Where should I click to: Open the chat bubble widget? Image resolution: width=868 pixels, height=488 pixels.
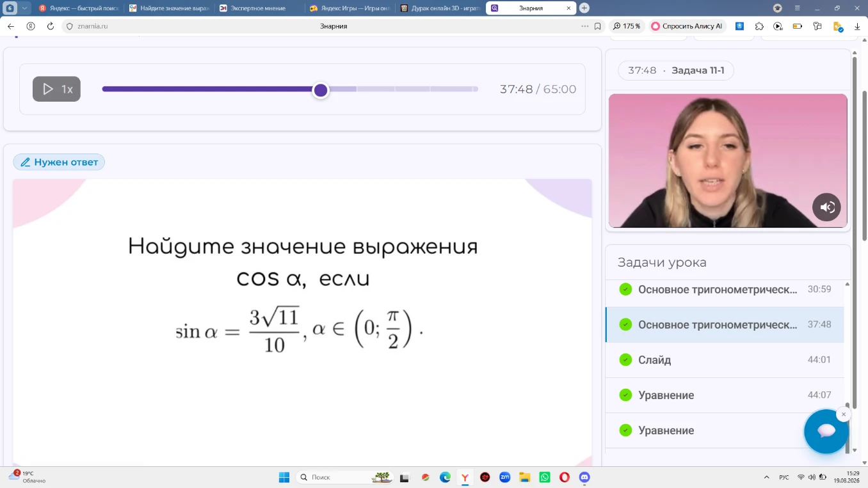pyautogui.click(x=826, y=431)
